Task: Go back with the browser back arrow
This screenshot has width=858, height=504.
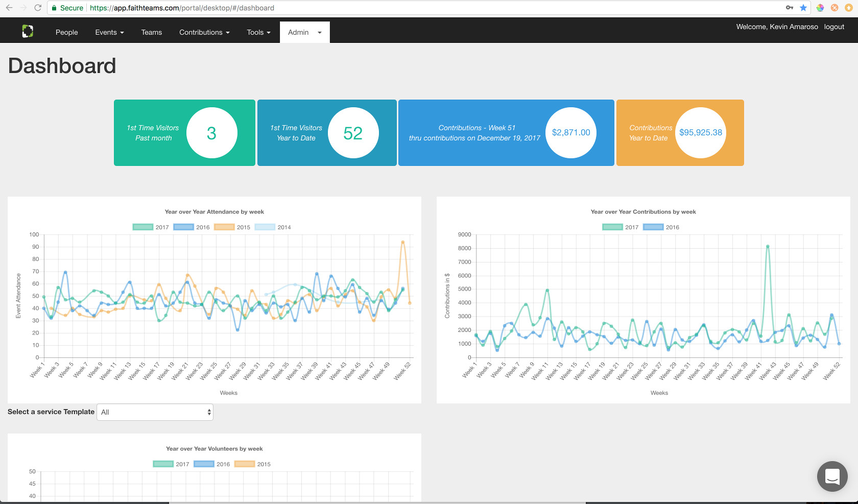Action: [x=9, y=8]
